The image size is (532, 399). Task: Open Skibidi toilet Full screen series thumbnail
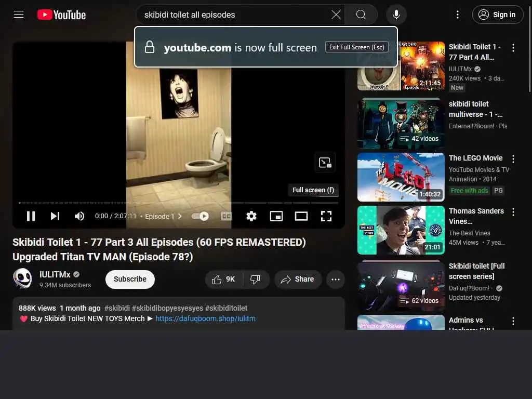401,286
